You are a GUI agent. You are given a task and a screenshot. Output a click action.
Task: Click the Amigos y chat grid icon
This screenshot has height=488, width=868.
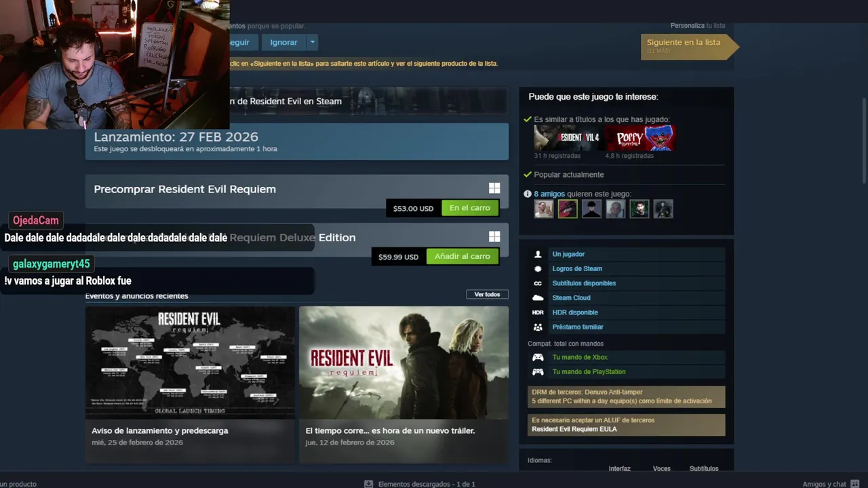856,484
